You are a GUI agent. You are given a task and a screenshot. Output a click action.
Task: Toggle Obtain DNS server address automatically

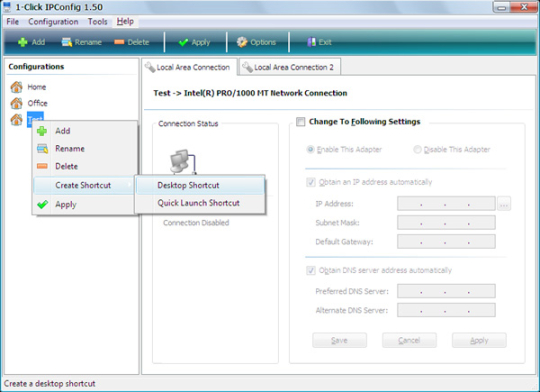[311, 270]
